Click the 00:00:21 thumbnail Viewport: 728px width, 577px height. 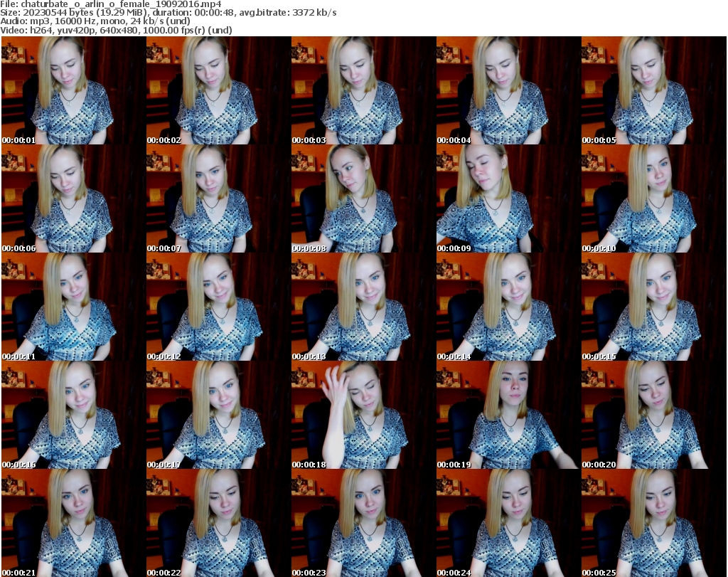73,523
